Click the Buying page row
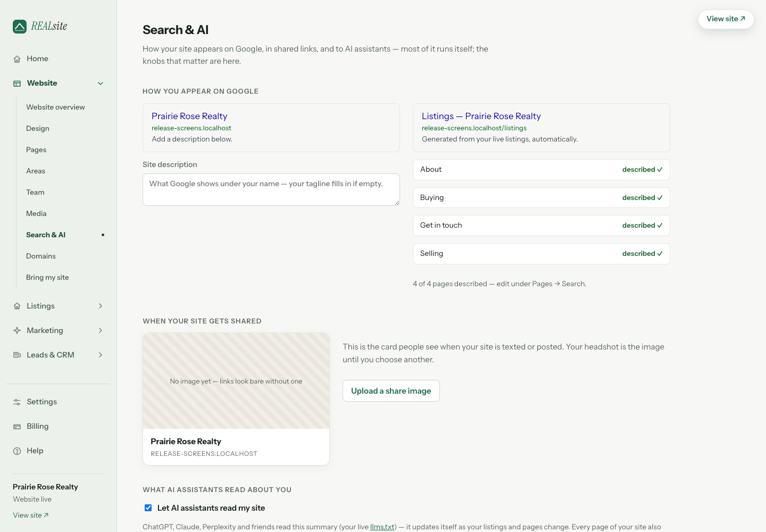This screenshot has height=532, width=766. (x=542, y=198)
